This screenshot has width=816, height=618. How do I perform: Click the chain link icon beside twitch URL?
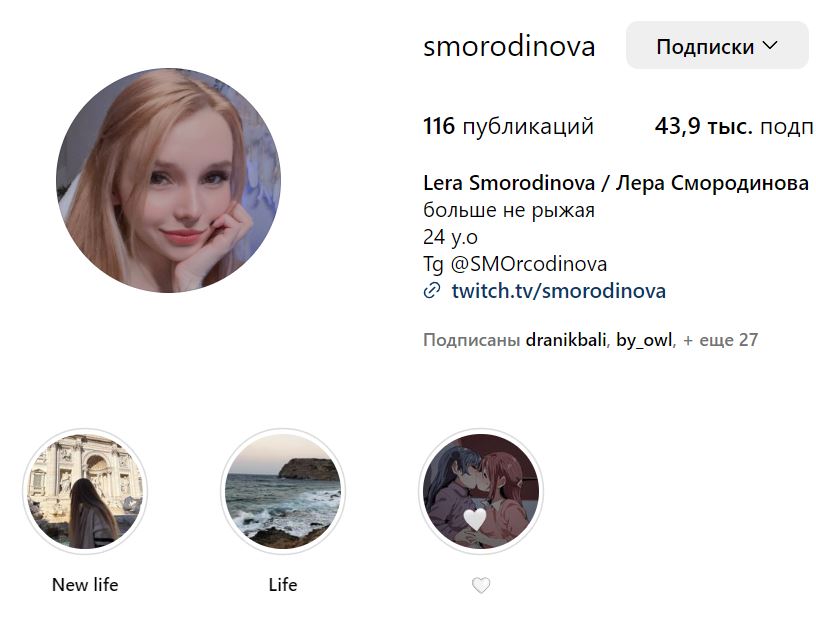[x=432, y=290]
